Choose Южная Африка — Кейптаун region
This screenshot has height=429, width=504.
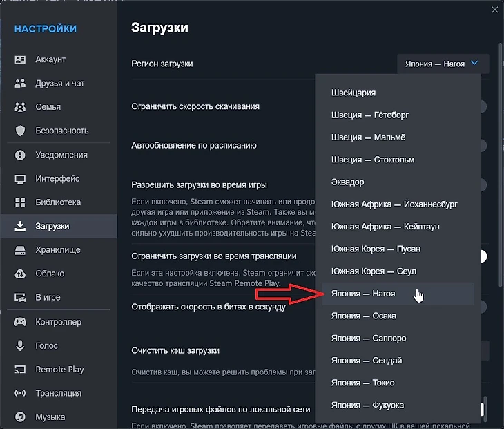tap(398, 227)
